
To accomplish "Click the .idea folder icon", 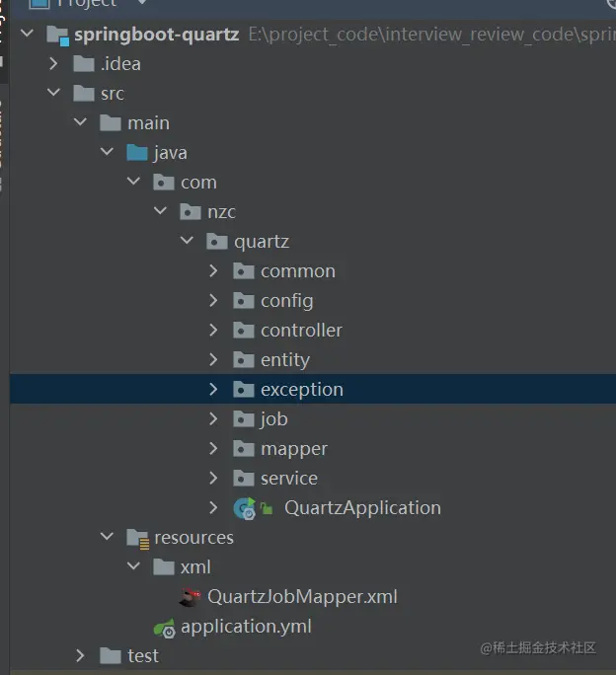I will pyautogui.click(x=84, y=64).
